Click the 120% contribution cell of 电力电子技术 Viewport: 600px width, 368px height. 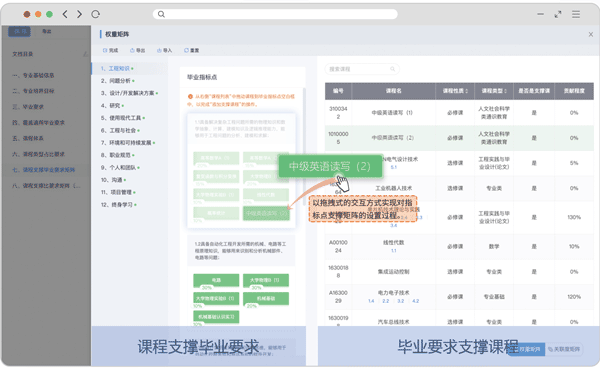[x=574, y=297]
